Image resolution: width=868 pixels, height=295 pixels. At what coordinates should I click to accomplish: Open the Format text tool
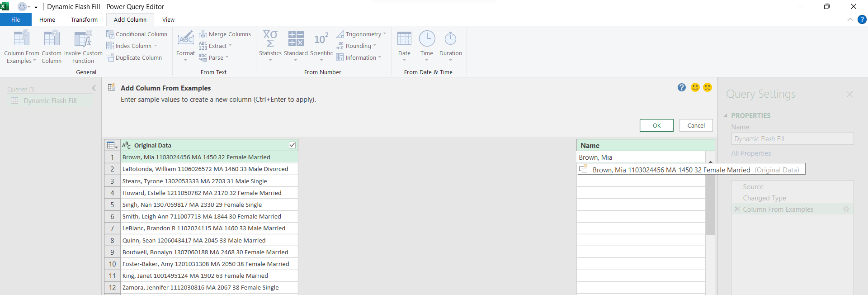point(185,46)
